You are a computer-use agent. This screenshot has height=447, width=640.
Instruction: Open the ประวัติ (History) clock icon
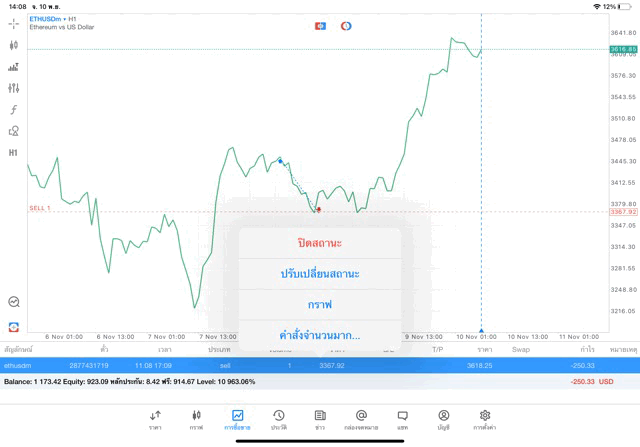(x=278, y=418)
